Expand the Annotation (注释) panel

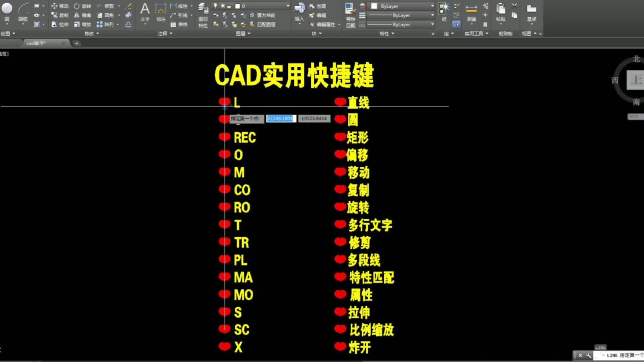pyautogui.click(x=165, y=34)
